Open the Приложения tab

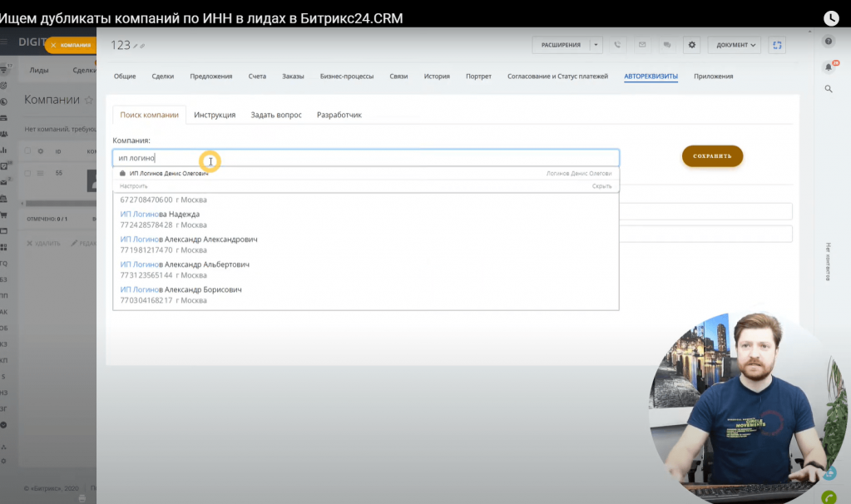click(x=713, y=77)
